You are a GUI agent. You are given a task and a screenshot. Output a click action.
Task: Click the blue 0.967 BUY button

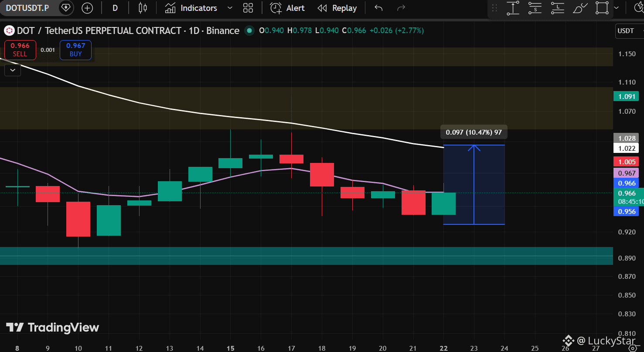click(x=75, y=50)
